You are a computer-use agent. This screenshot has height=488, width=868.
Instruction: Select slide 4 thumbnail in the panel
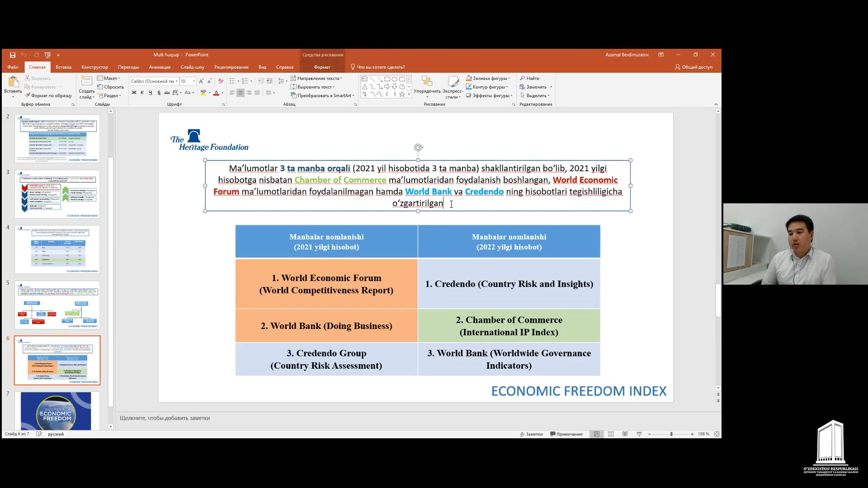(57, 249)
